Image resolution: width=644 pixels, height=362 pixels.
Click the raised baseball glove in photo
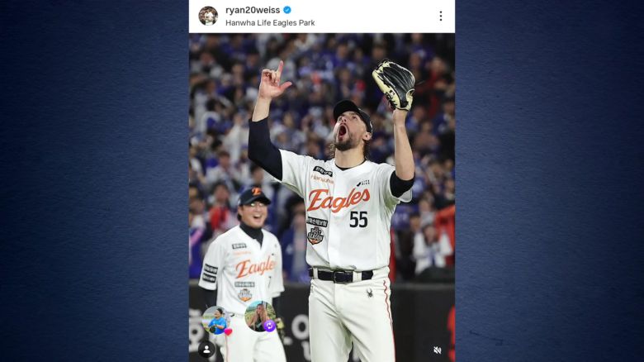[394, 85]
